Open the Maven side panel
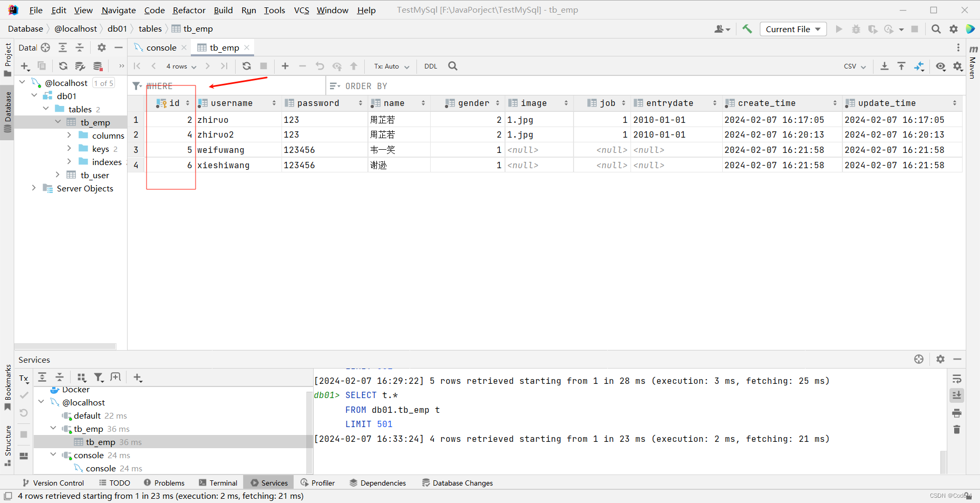The height and width of the screenshot is (503, 980). click(x=973, y=62)
